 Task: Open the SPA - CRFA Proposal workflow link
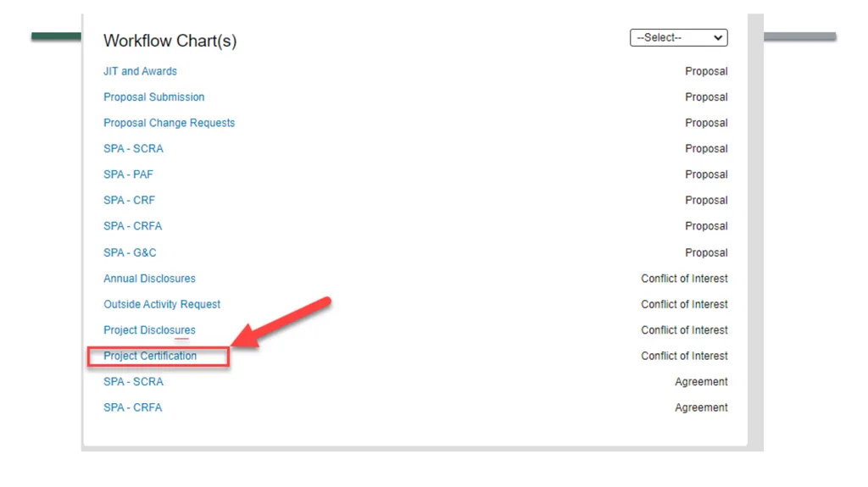(133, 226)
